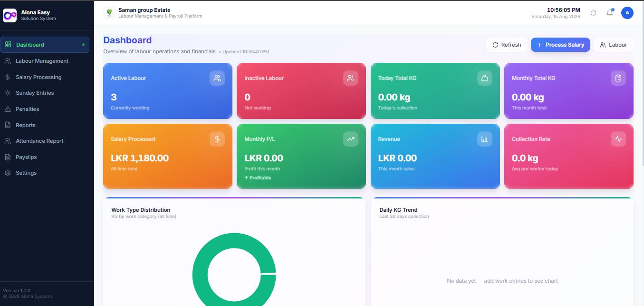
Task: Click the people icon on Active Labour card
Action: (x=217, y=78)
